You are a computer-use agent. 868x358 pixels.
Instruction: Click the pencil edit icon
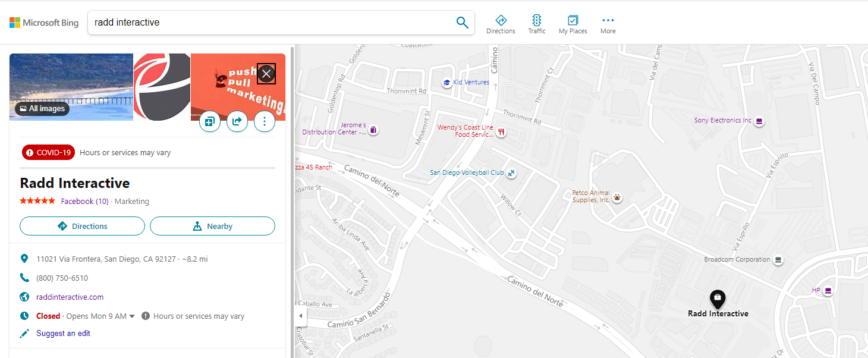[x=24, y=333]
